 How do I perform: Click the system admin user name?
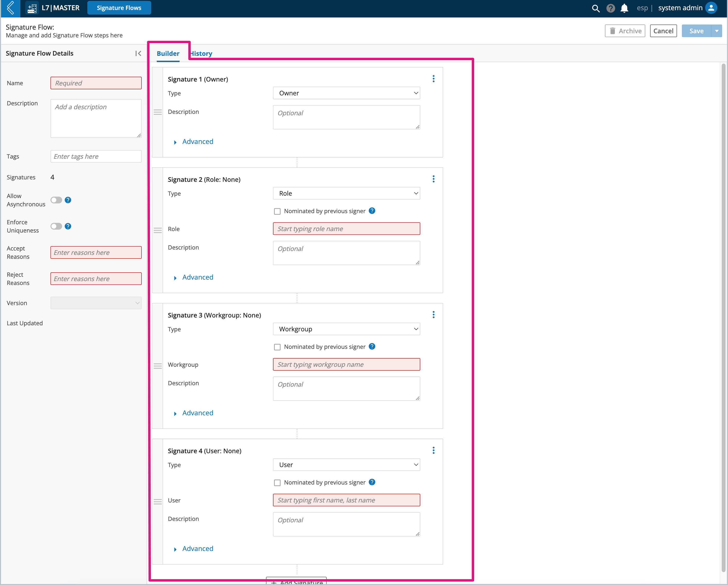680,8
